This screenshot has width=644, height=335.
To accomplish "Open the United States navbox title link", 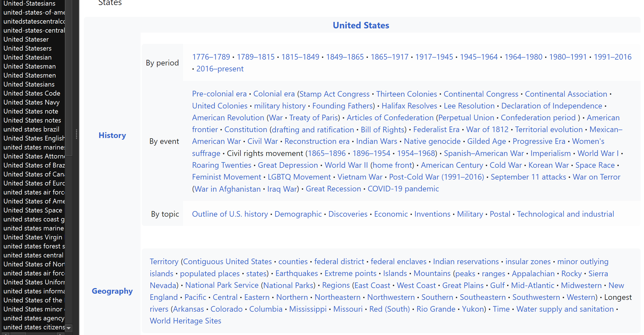I will (361, 25).
